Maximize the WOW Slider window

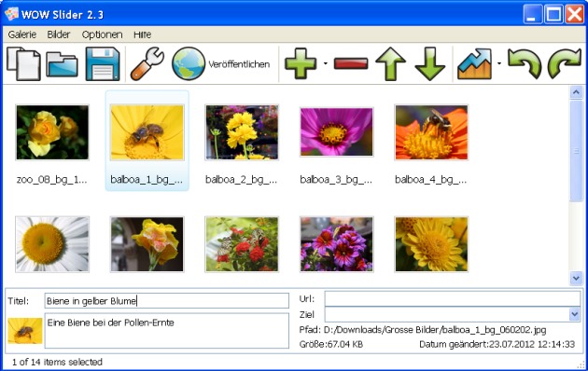[553, 15]
